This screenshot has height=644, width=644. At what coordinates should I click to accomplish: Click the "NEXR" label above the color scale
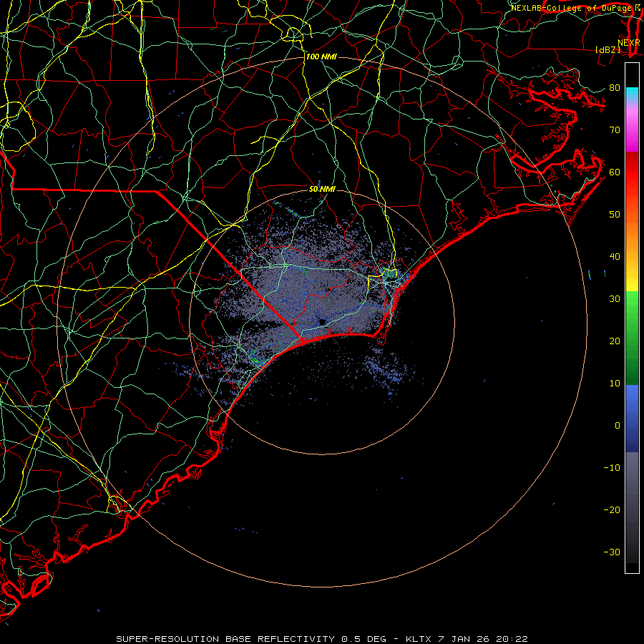pos(629,43)
